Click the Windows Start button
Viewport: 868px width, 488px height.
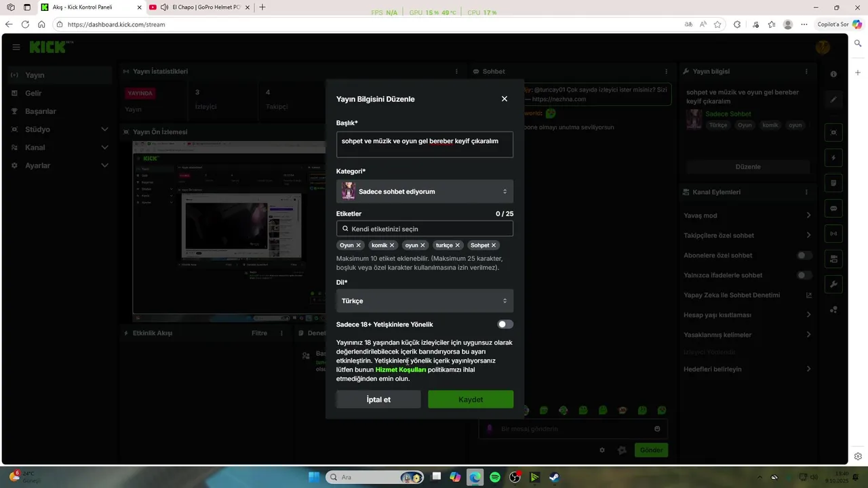coord(315,477)
